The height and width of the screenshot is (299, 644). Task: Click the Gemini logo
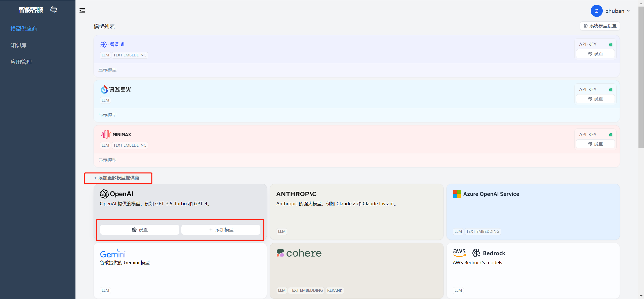[x=113, y=253]
